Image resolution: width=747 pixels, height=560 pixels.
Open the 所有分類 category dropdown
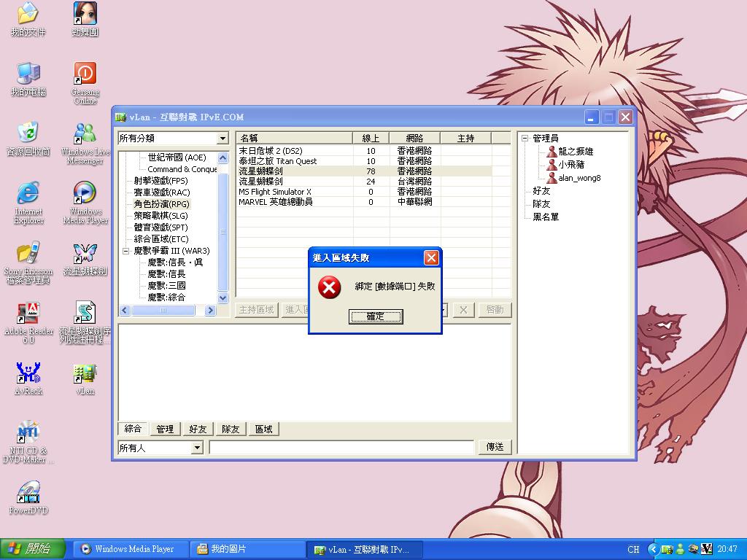[x=221, y=138]
